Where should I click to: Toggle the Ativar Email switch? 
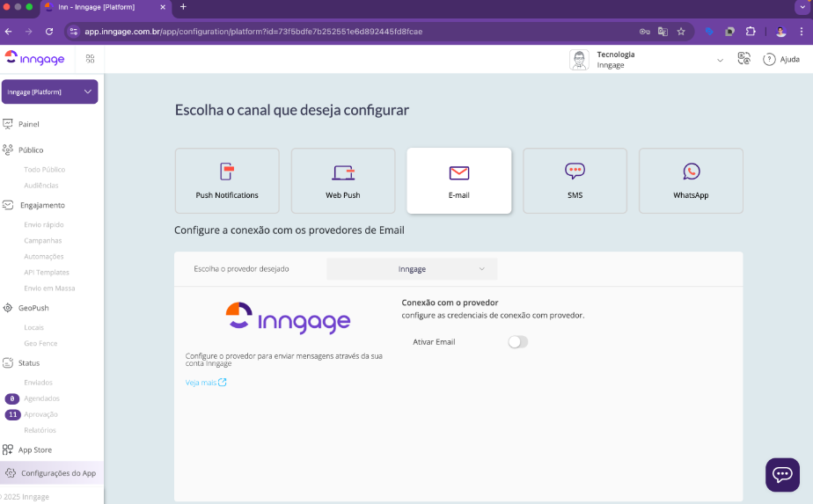[x=518, y=341]
